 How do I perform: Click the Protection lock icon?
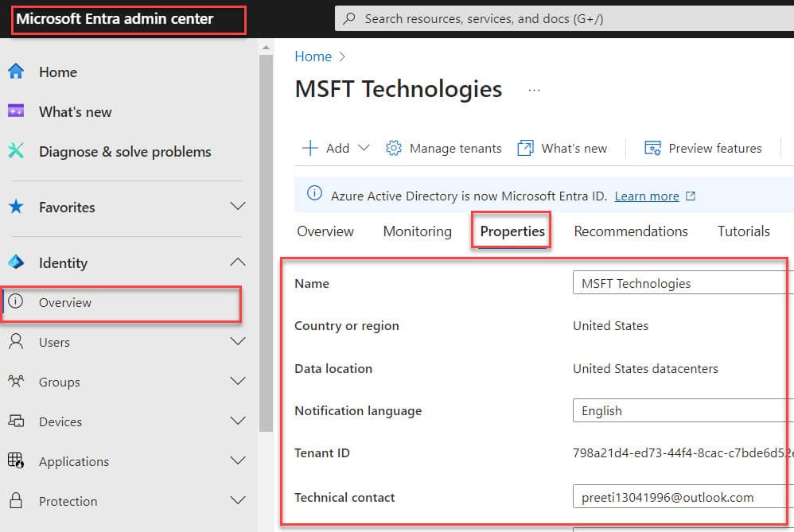click(16, 501)
